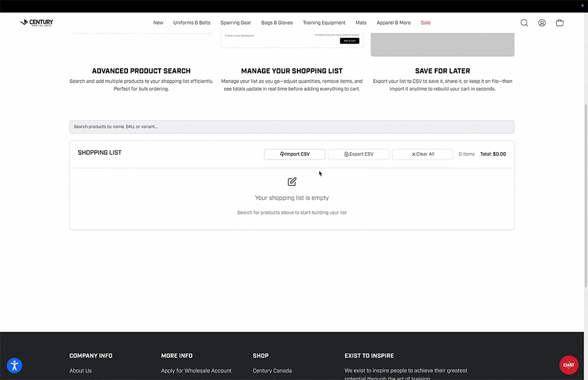588x380 pixels.
Task: Click the Shopping List panel title
Action: pos(100,153)
